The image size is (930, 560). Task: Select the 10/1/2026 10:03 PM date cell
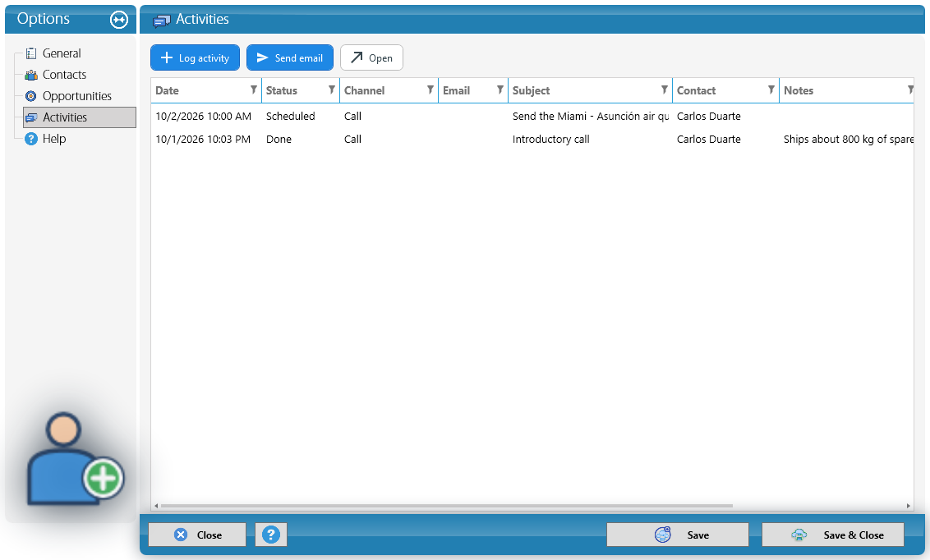[x=203, y=140]
